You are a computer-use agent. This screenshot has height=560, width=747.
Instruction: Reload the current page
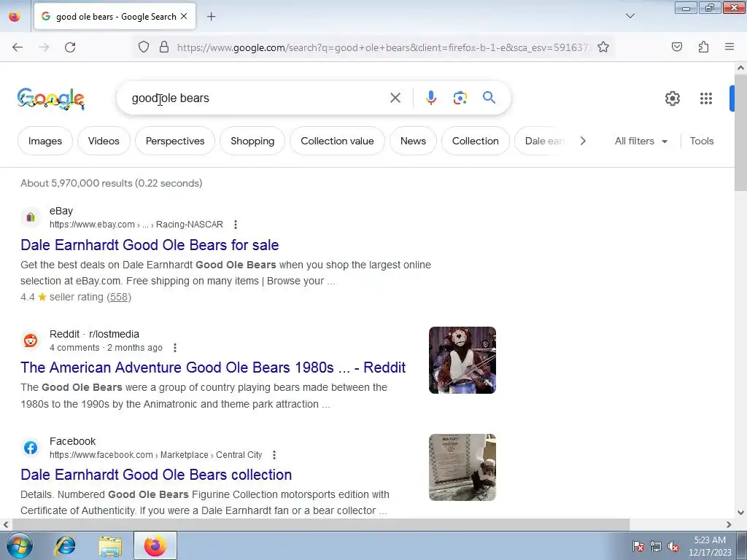tap(70, 47)
